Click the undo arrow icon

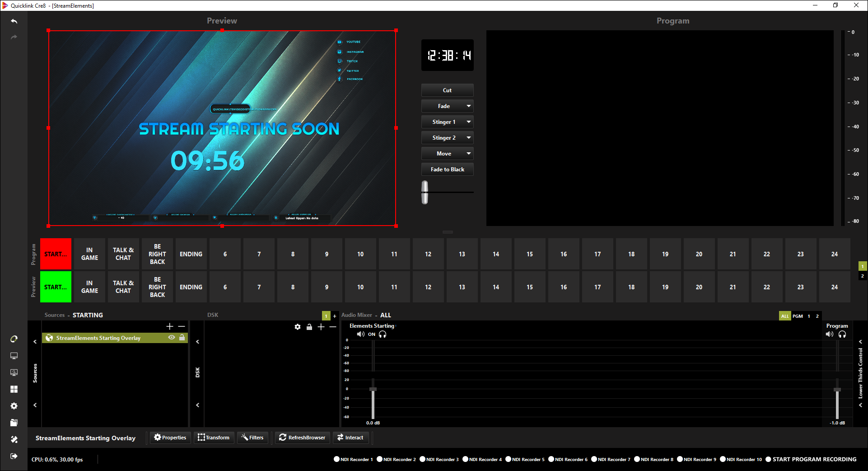pos(14,21)
